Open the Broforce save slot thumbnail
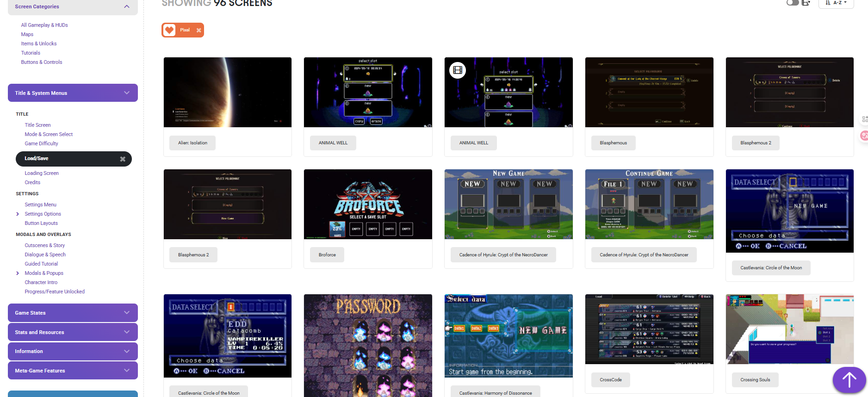 click(368, 204)
